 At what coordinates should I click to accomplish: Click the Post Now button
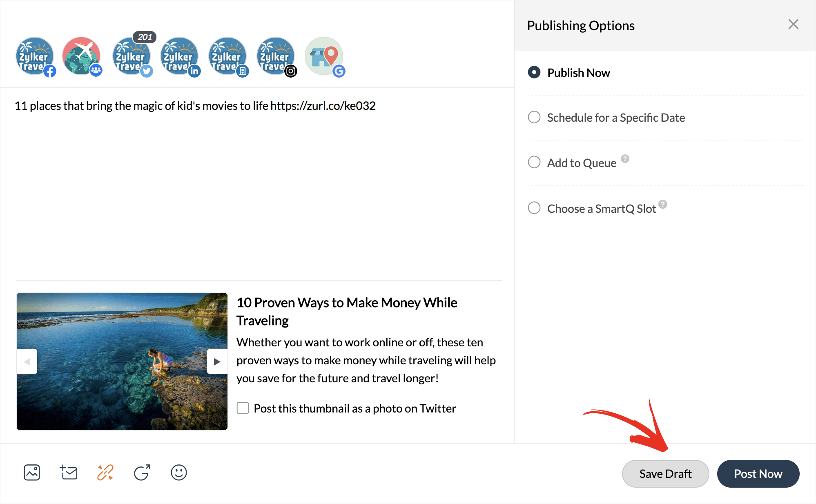tap(758, 474)
